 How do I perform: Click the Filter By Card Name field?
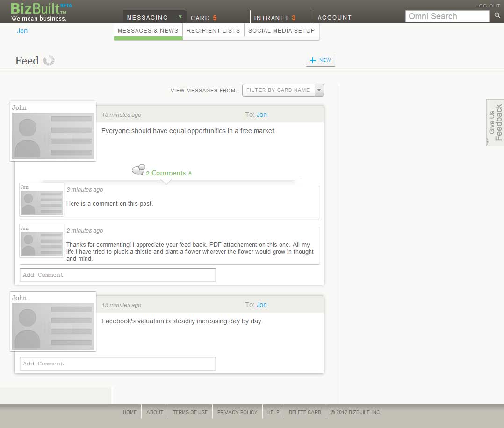(x=279, y=90)
